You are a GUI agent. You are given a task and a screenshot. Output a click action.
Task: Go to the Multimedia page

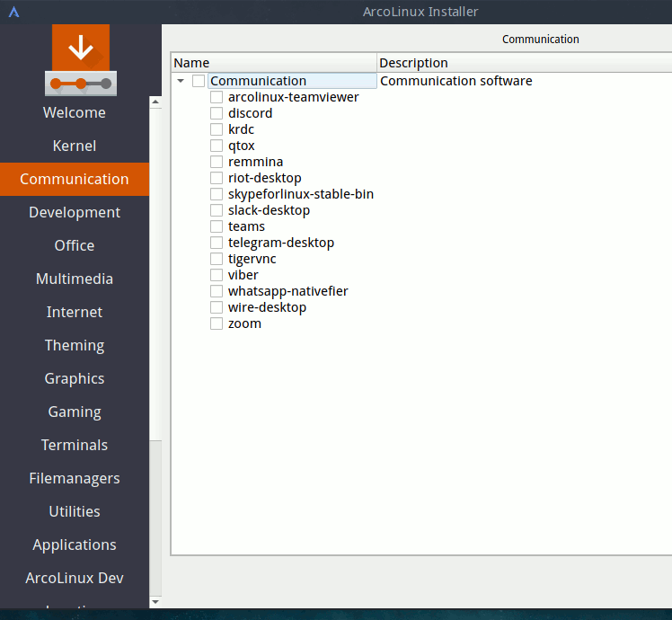pos(75,279)
